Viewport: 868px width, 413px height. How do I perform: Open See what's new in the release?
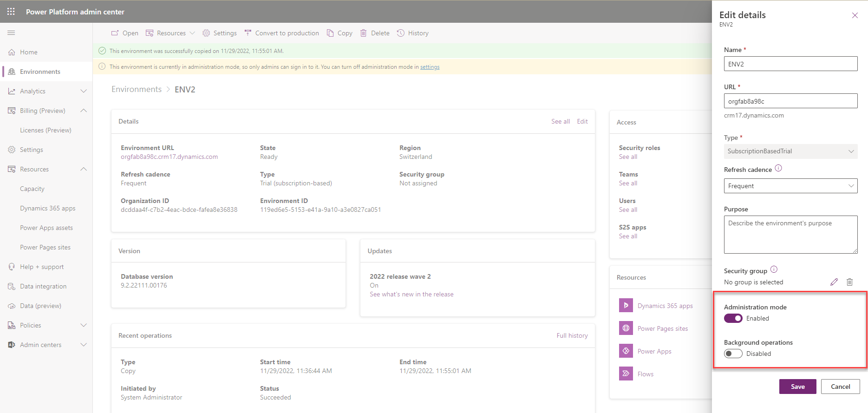[411, 295]
